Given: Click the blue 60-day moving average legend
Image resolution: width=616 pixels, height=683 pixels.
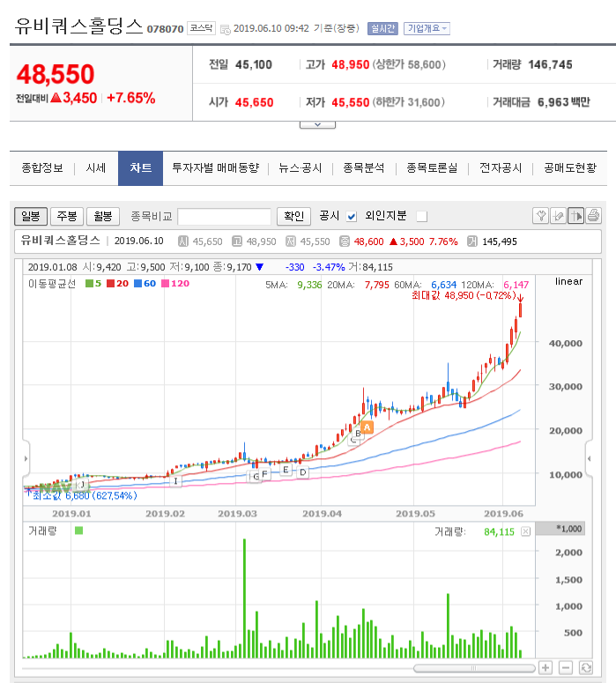Looking at the screenshot, I should 145,284.
